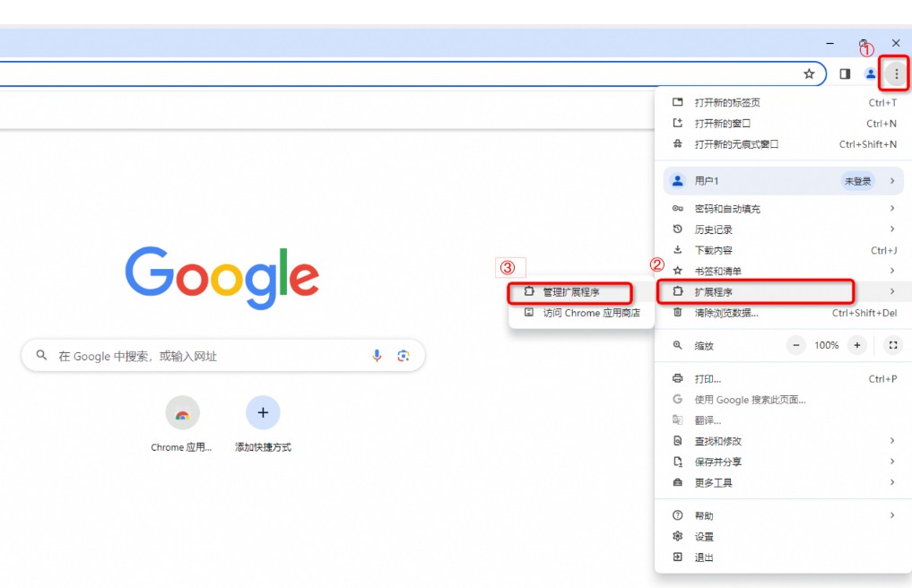Zoom in with the plus button
Screen dimensions: 912x588
(856, 345)
